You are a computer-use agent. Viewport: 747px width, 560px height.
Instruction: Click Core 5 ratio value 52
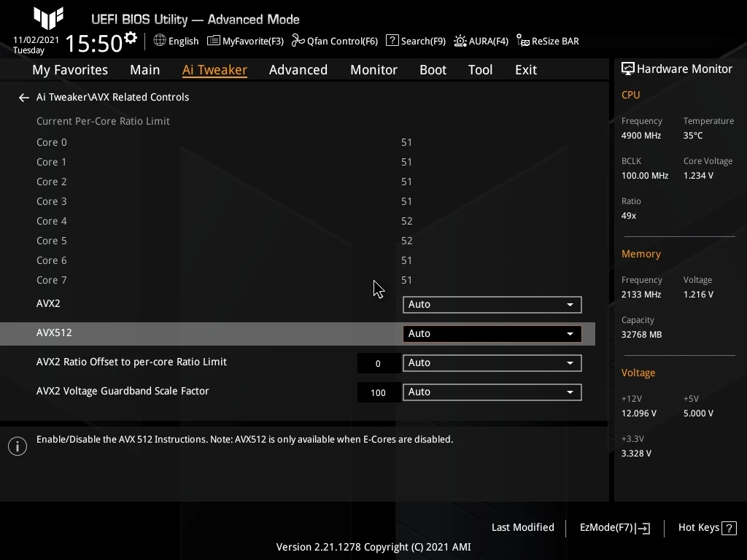406,241
